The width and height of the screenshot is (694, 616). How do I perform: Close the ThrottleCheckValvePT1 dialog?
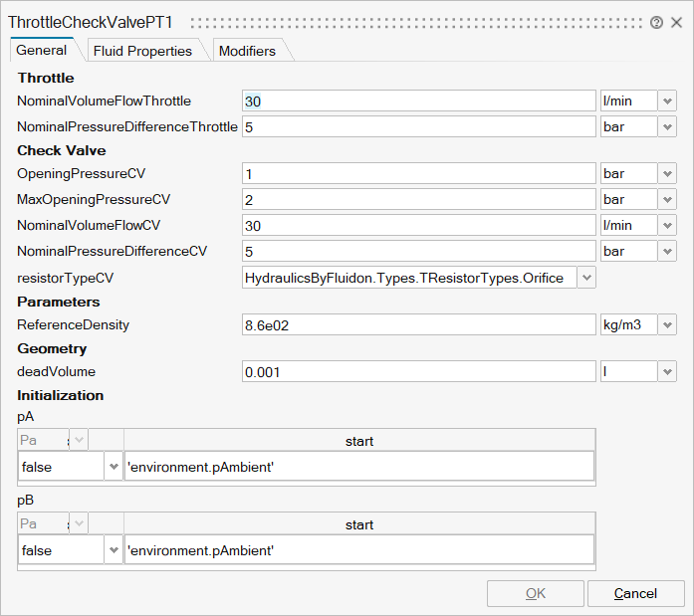point(676,23)
